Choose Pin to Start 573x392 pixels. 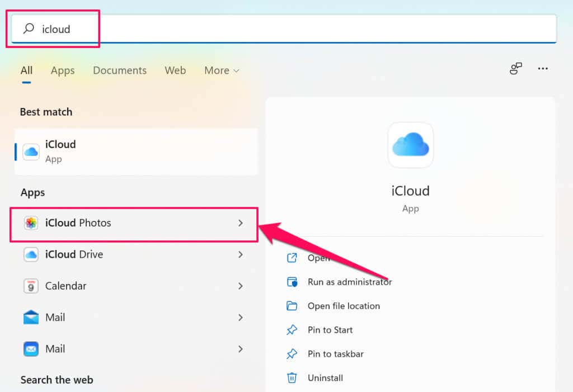tap(330, 330)
